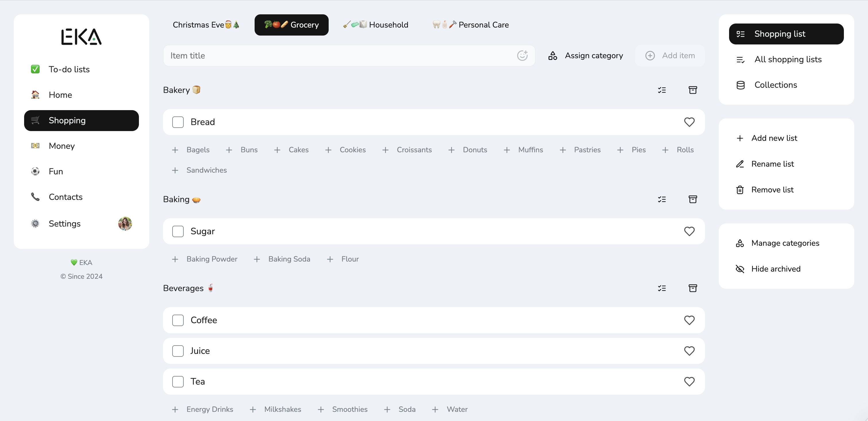Open the Shopping list view

(786, 34)
